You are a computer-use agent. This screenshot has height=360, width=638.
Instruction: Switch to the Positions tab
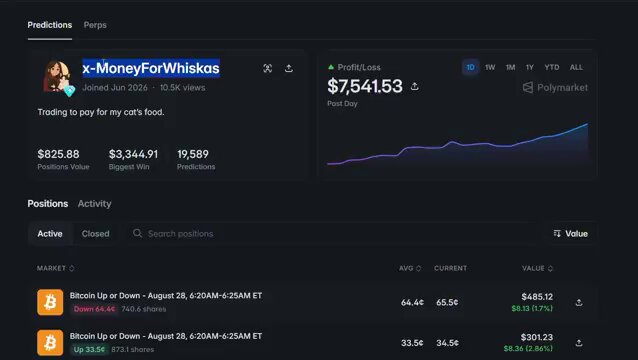point(48,203)
